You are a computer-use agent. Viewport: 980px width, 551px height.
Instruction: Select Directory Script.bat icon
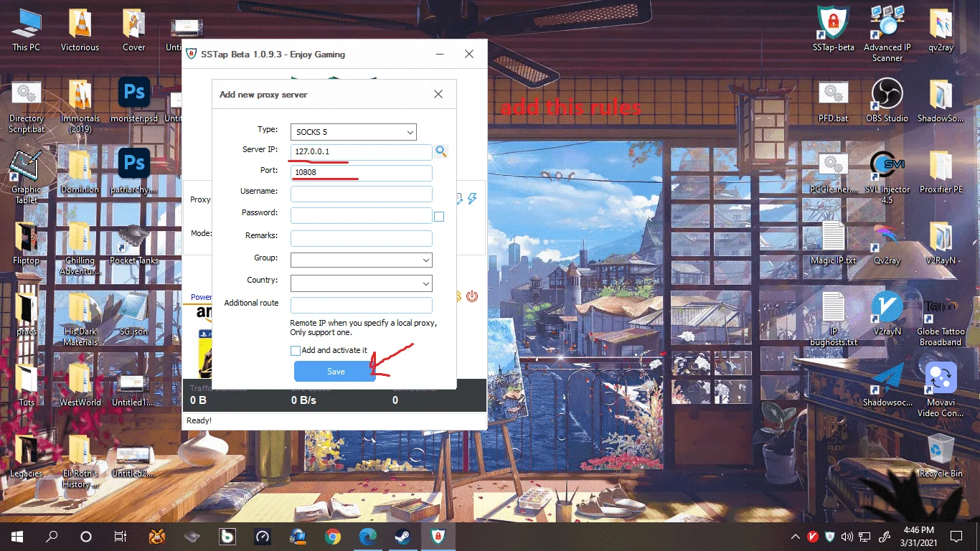(27, 105)
